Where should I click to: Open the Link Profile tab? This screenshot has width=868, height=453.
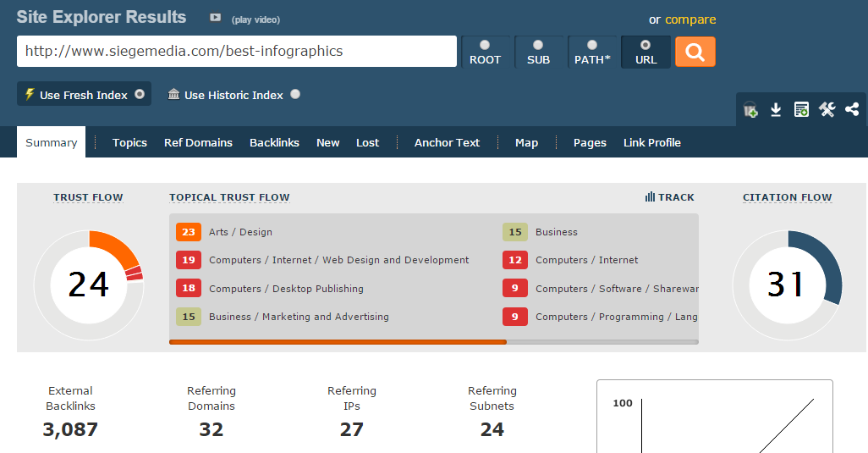tap(651, 142)
